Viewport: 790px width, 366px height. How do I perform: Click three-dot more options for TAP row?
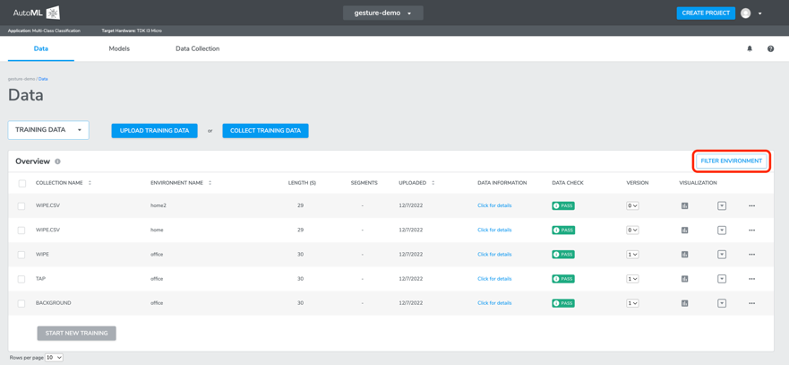coord(752,279)
